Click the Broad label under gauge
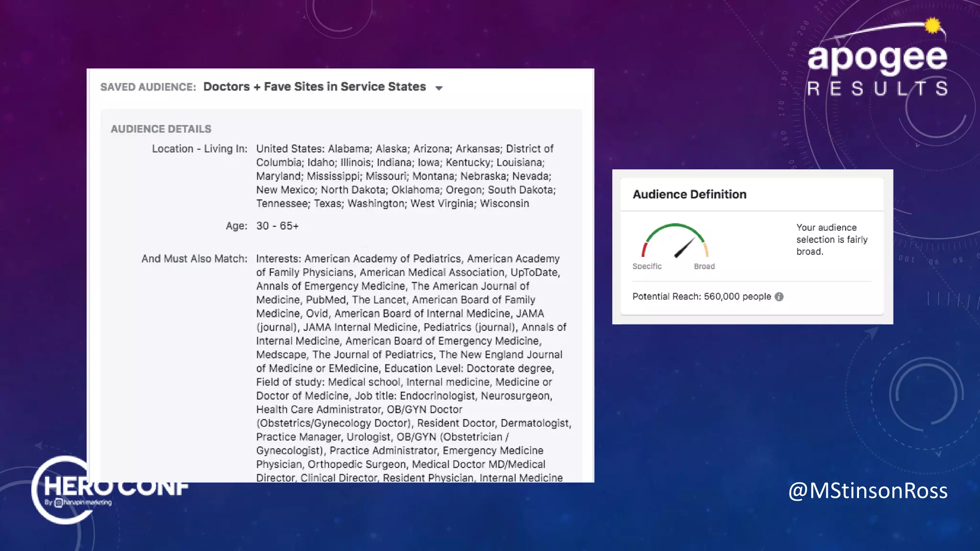The image size is (980, 551). point(704,266)
